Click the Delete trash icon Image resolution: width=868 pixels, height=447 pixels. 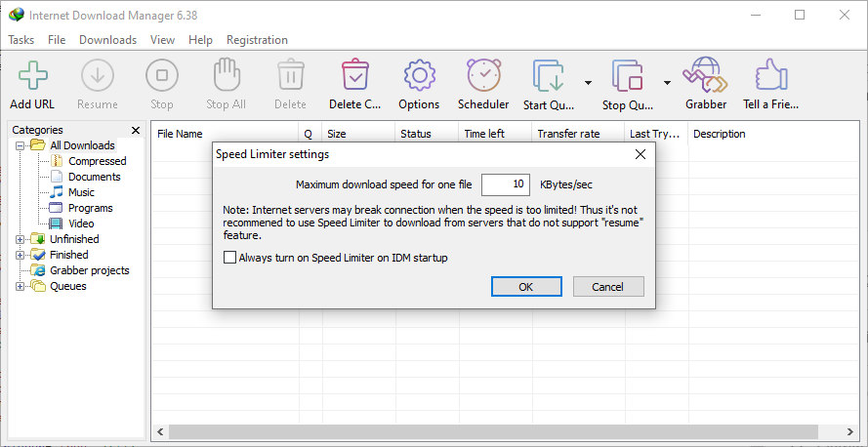click(291, 75)
